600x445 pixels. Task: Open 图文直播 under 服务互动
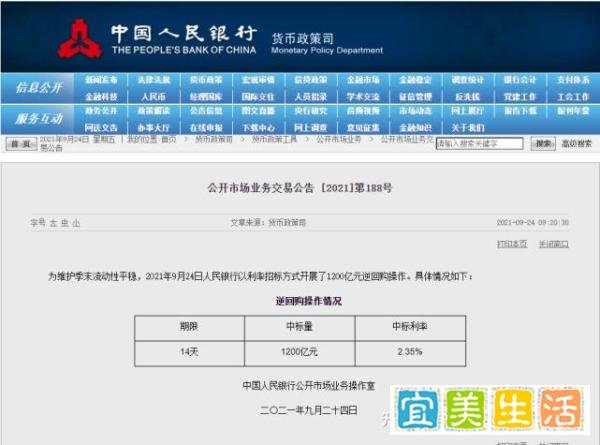point(258,111)
